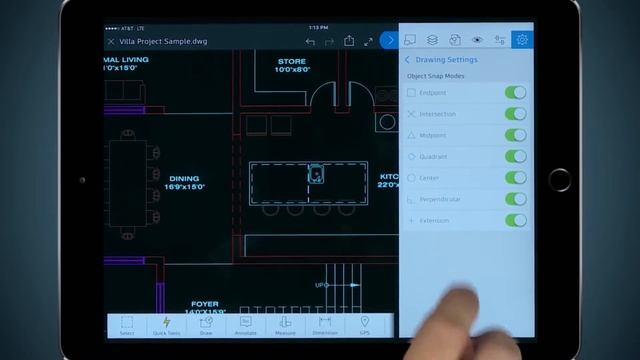Image resolution: width=640 pixels, height=360 pixels.
Task: Click the Villa Project Sample.dwg file name
Action: (x=163, y=42)
